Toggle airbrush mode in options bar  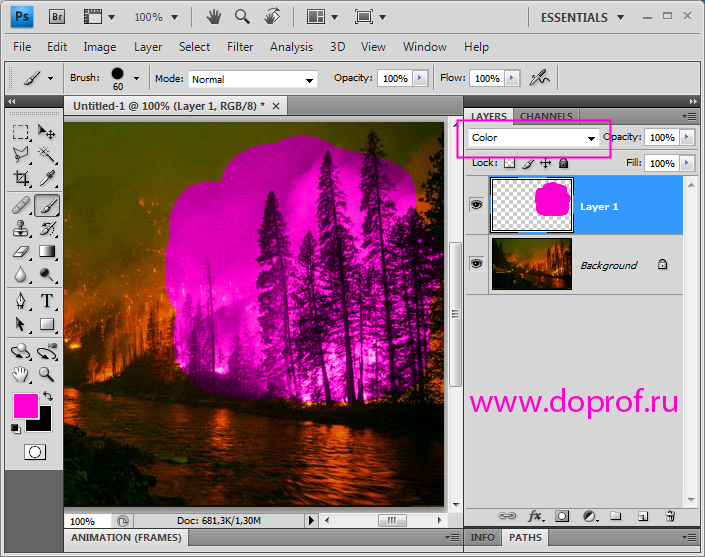[x=540, y=78]
